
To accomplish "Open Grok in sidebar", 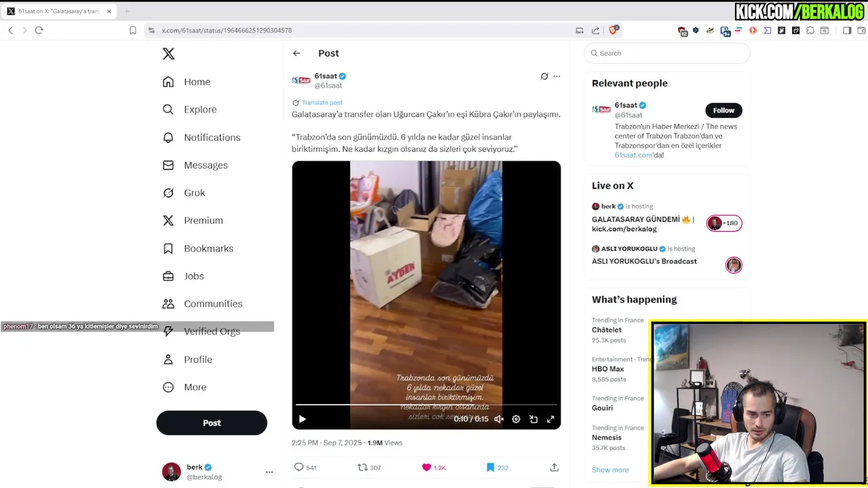I will click(184, 193).
